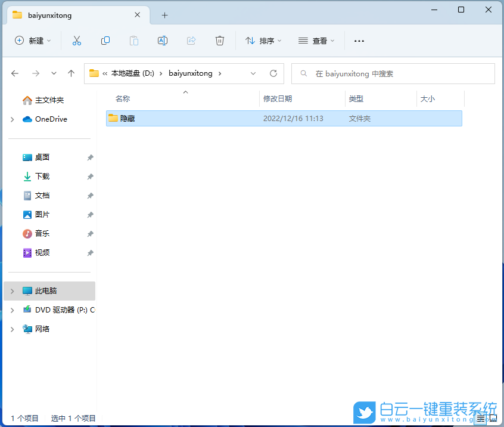Click inside the baiyunxitong search box
The height and width of the screenshot is (427, 504).
(393, 73)
